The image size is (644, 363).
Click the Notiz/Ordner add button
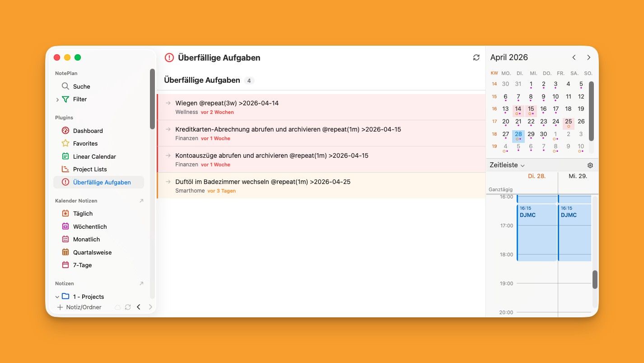click(x=79, y=307)
